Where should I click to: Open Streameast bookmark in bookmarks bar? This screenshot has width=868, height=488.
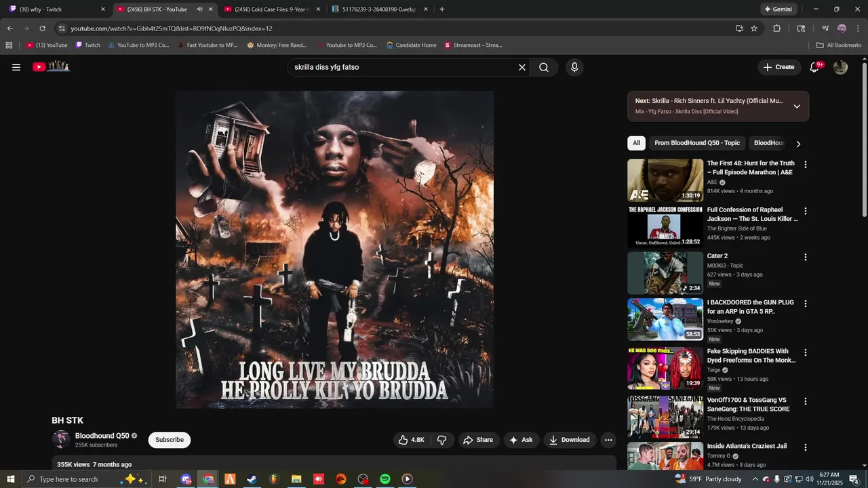point(473,45)
